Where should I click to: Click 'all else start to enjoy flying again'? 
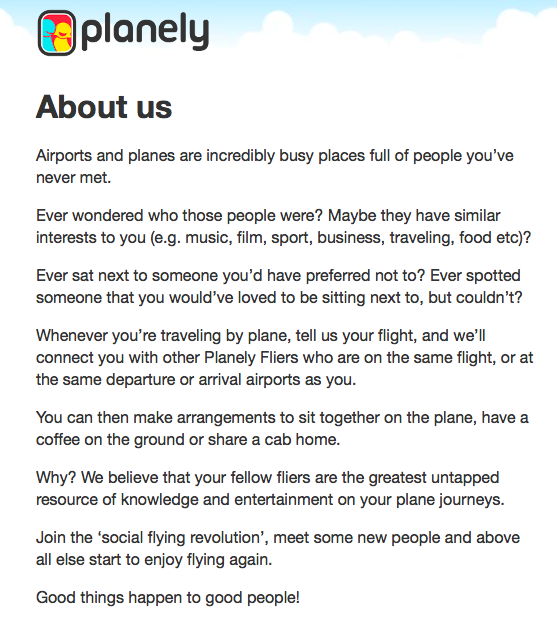point(154,560)
